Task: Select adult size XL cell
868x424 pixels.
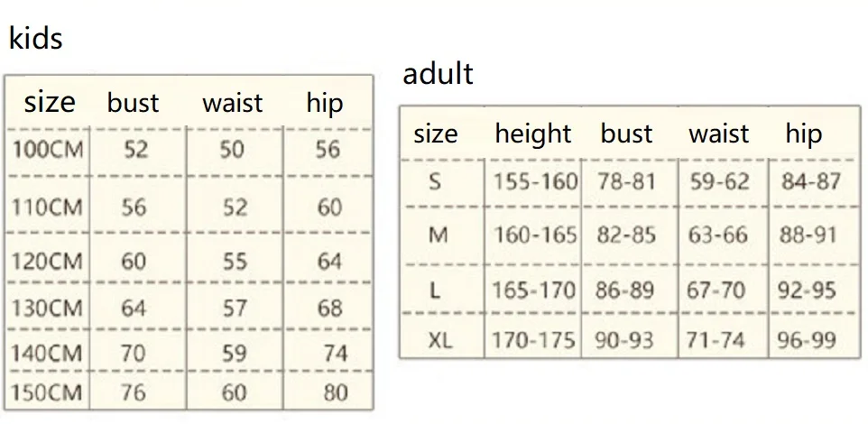Action: pyautogui.click(x=440, y=340)
